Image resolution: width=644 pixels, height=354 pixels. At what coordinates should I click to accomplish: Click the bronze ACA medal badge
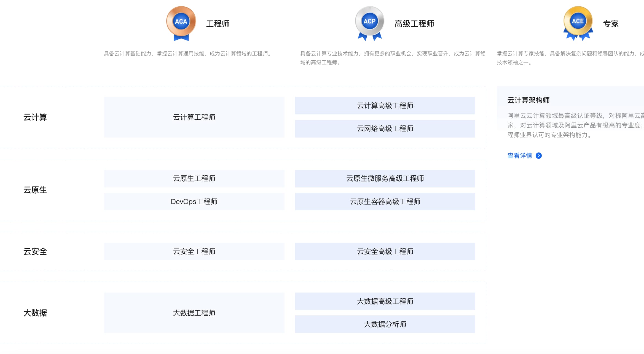181,23
